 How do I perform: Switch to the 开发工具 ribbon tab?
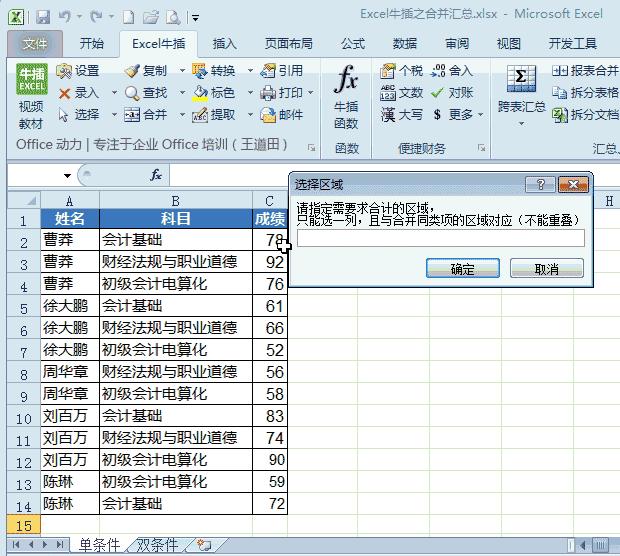pyautogui.click(x=573, y=43)
